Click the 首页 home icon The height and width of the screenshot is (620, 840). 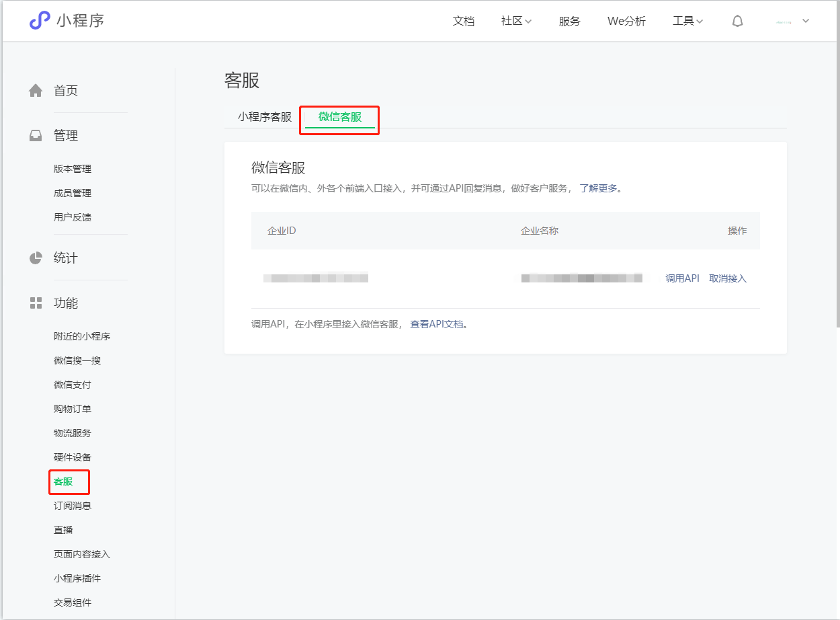(x=36, y=91)
